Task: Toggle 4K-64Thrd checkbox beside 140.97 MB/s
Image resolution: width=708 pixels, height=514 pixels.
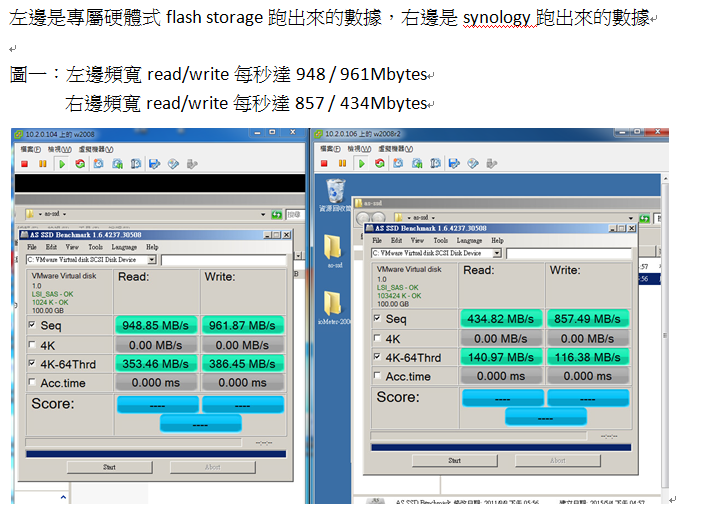Action: pos(377,356)
